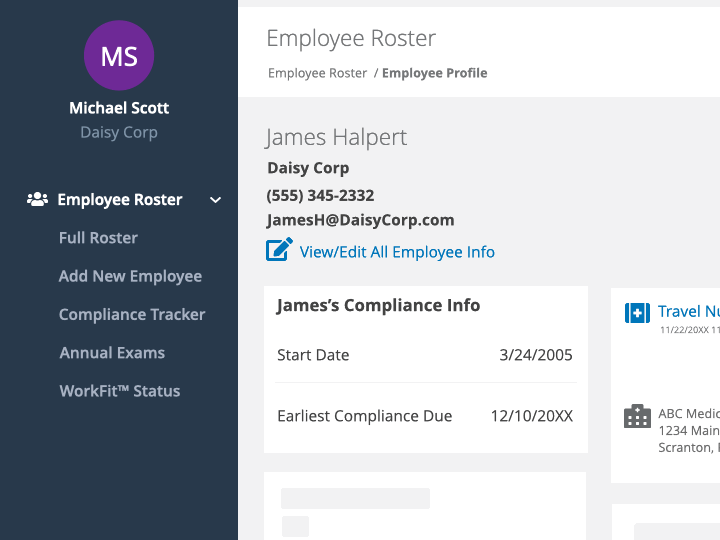This screenshot has height=540, width=720.
Task: Click the Employee Roster sidebar heading
Action: 120,200
